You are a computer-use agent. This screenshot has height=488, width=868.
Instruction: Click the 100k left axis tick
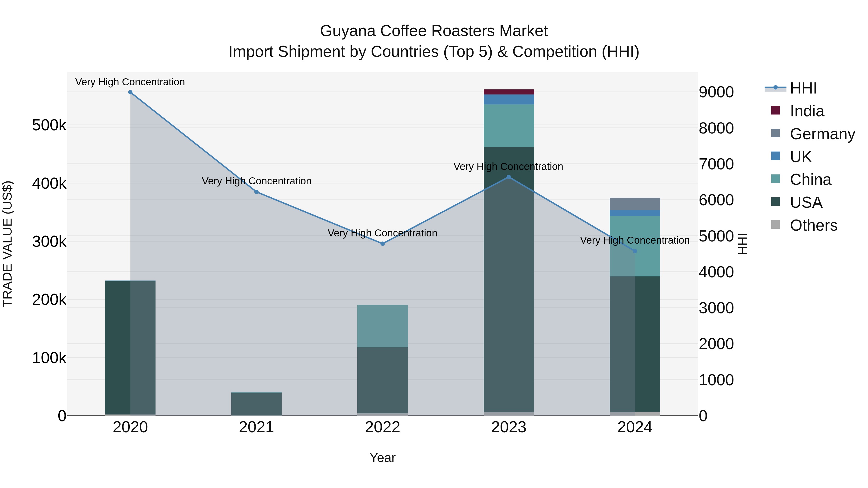pyautogui.click(x=49, y=358)
